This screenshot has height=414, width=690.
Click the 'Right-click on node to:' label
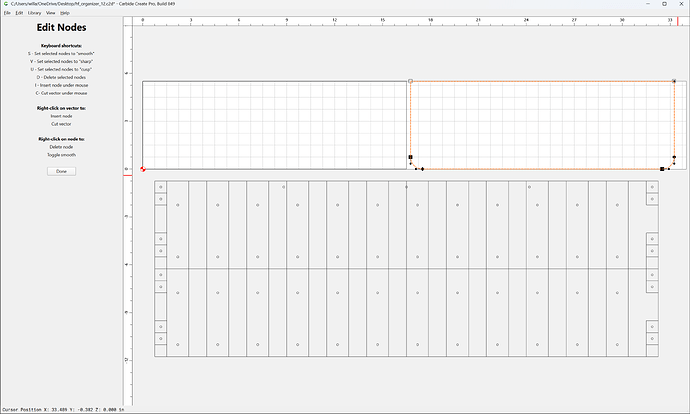click(62, 139)
